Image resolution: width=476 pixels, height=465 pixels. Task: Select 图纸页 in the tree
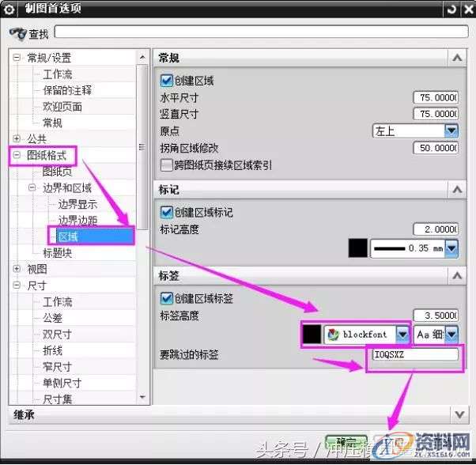coord(58,172)
